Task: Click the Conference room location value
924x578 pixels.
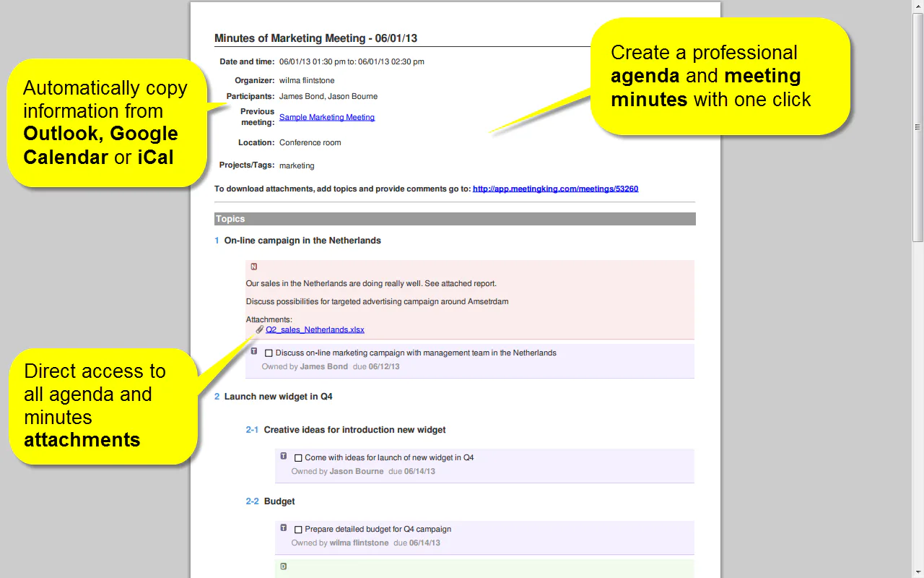Action: [310, 142]
